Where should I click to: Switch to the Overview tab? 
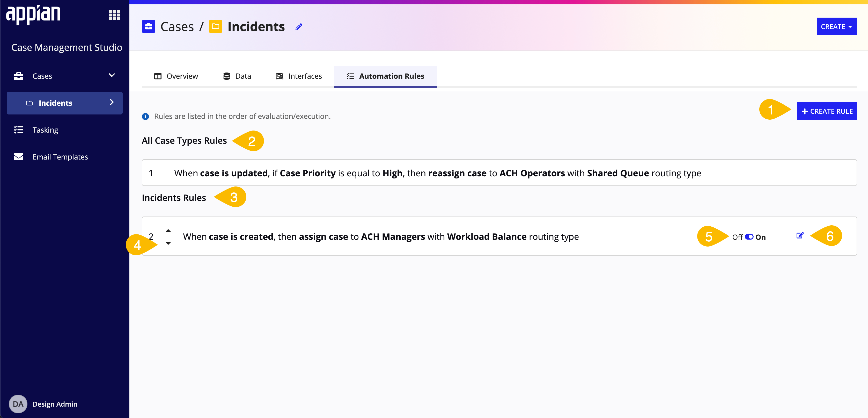point(176,76)
